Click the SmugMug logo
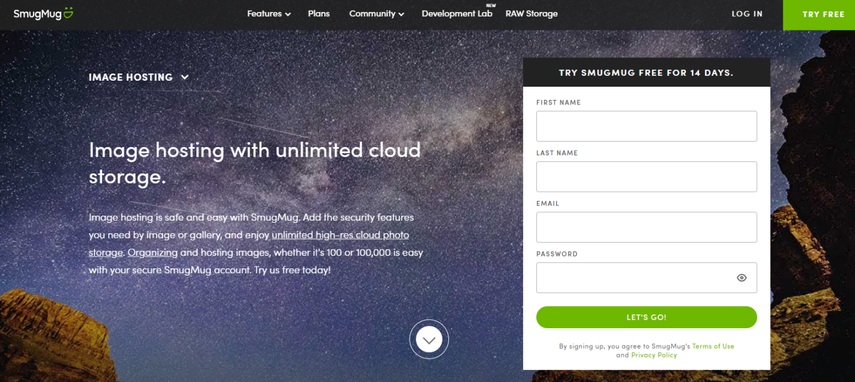This screenshot has width=855, height=382. [43, 14]
